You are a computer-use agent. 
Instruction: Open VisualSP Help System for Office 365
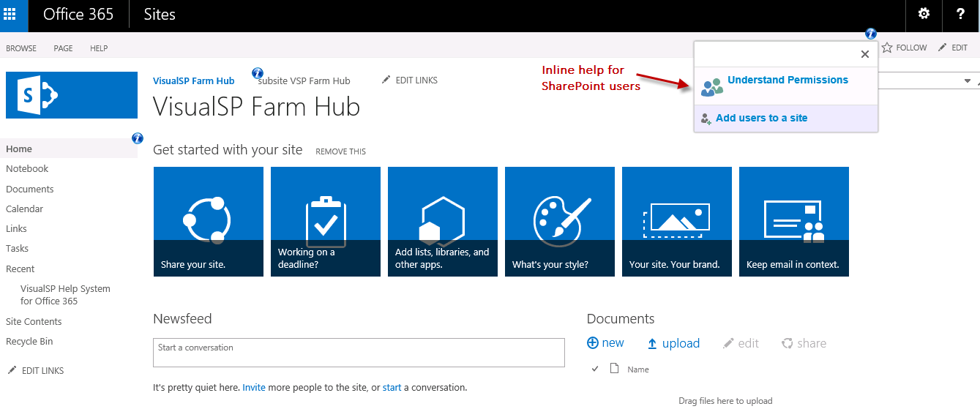point(65,295)
